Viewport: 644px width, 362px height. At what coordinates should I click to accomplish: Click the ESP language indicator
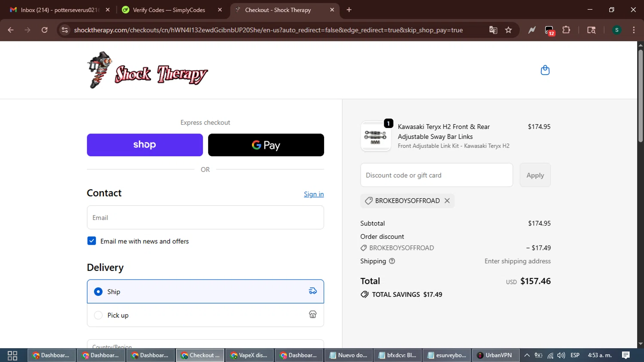tap(575, 356)
